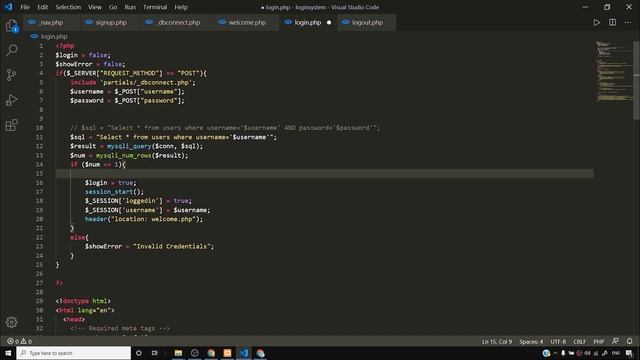Open the orange app on taskbar

227,353
